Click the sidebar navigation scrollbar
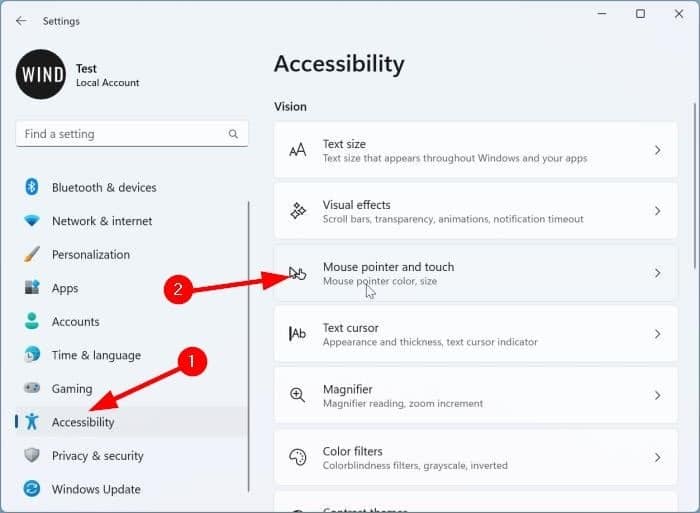The width and height of the screenshot is (700, 513). [x=249, y=346]
